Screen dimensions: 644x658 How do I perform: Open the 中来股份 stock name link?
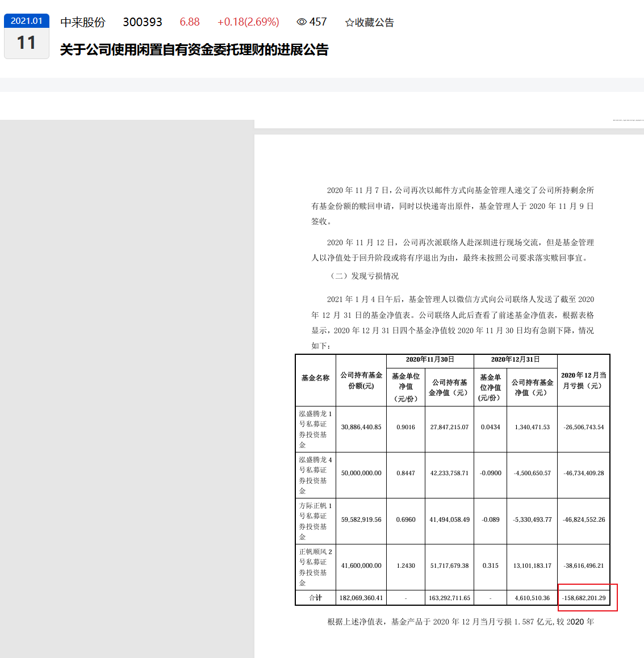pyautogui.click(x=83, y=22)
